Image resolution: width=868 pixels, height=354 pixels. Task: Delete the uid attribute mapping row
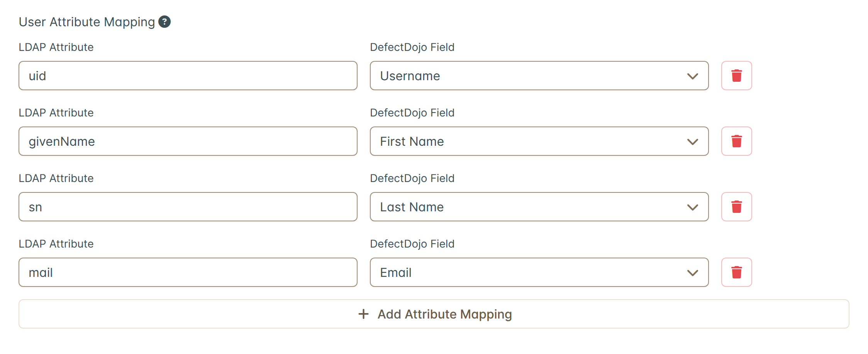click(736, 76)
